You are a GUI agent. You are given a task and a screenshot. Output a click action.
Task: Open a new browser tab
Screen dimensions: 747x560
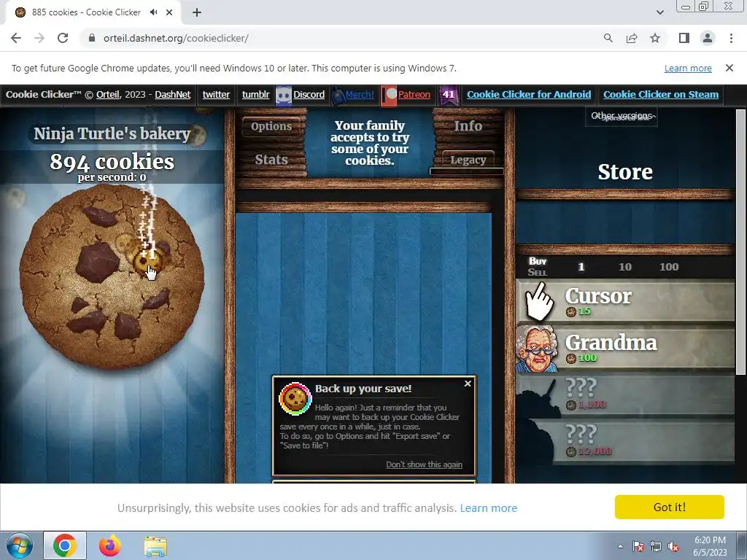[197, 12]
